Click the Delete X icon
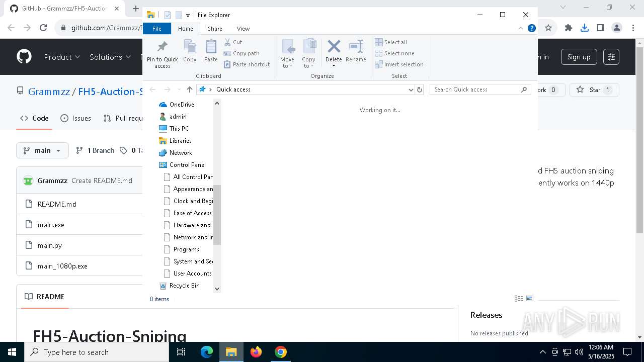This screenshot has height=362, width=644. (334, 47)
